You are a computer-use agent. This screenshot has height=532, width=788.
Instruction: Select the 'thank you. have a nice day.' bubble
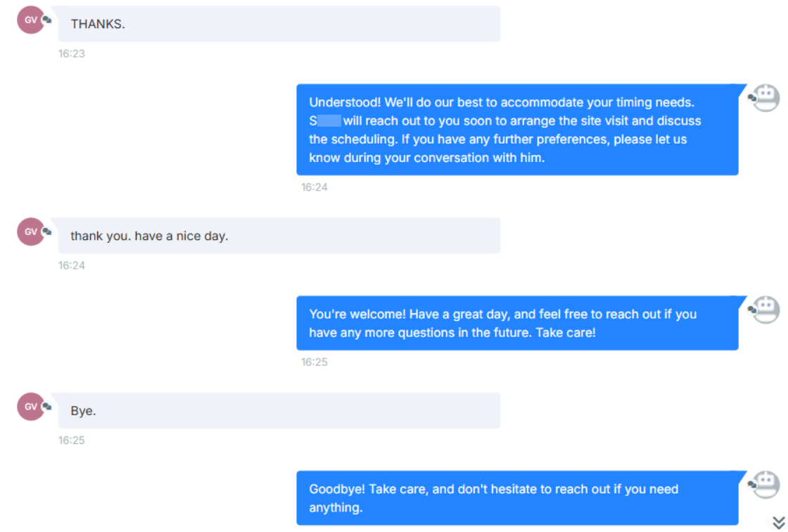point(279,236)
